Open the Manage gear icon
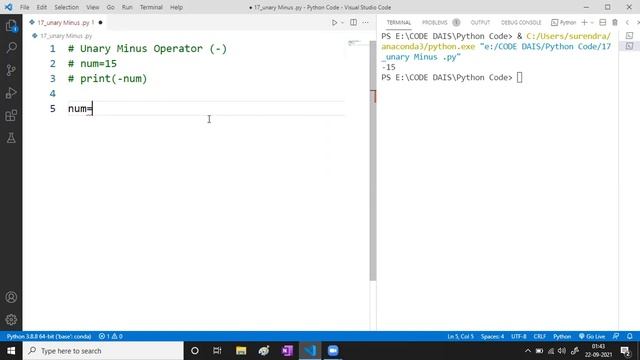 click(x=11, y=320)
